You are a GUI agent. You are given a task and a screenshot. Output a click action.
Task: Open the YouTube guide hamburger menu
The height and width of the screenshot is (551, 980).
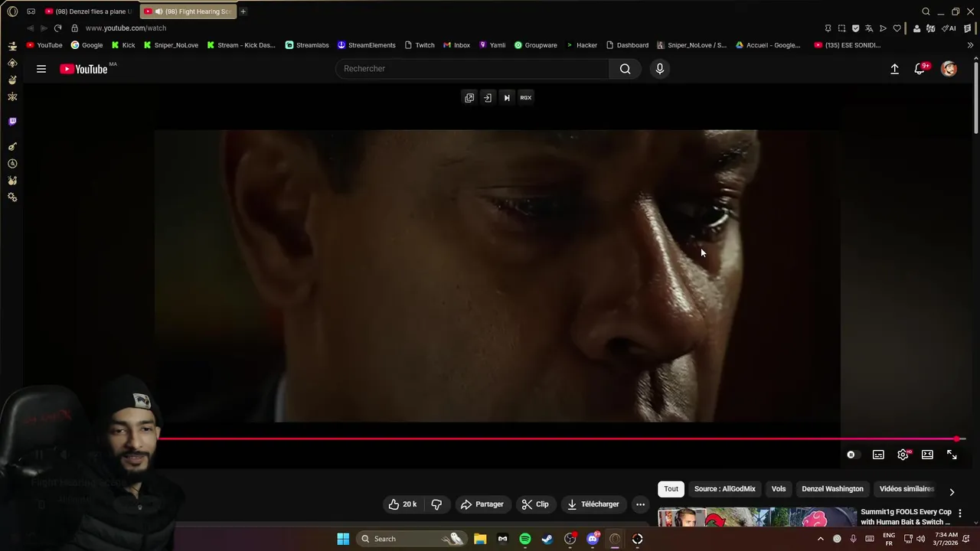41,69
